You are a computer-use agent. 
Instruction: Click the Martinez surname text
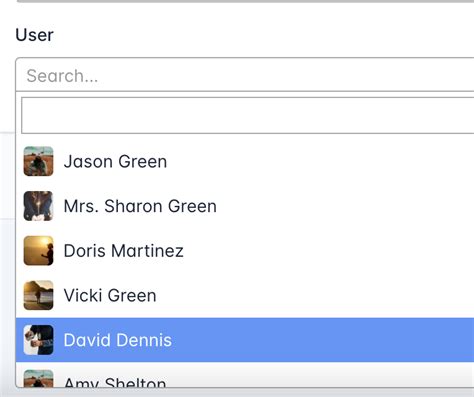tap(147, 251)
